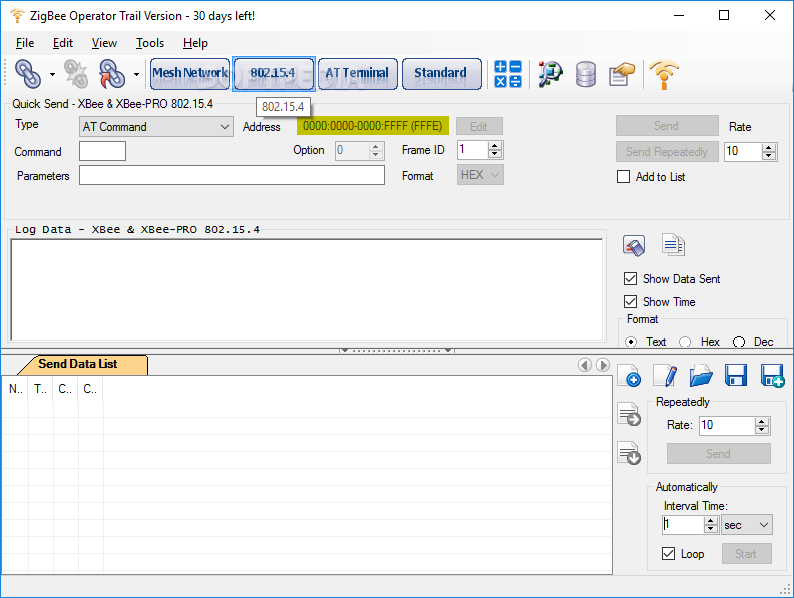This screenshot has height=598, width=794.
Task: Click the highlighted Address value field
Action: tap(373, 126)
